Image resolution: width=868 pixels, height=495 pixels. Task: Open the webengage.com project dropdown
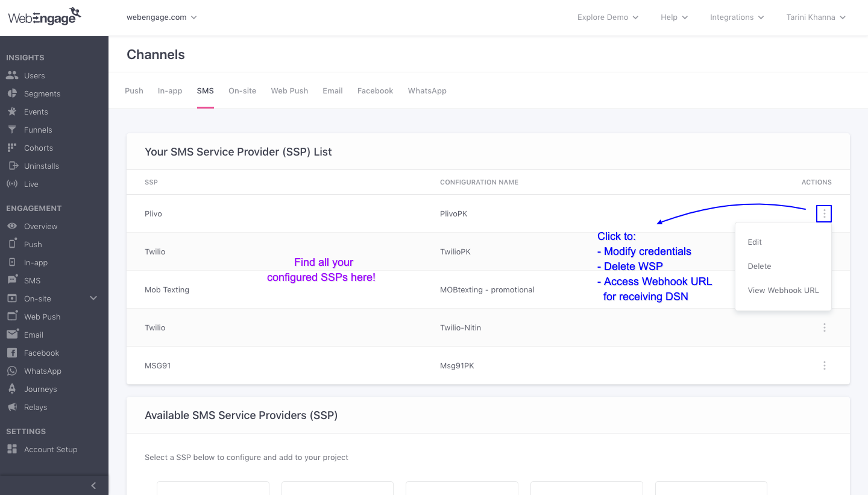coord(162,17)
